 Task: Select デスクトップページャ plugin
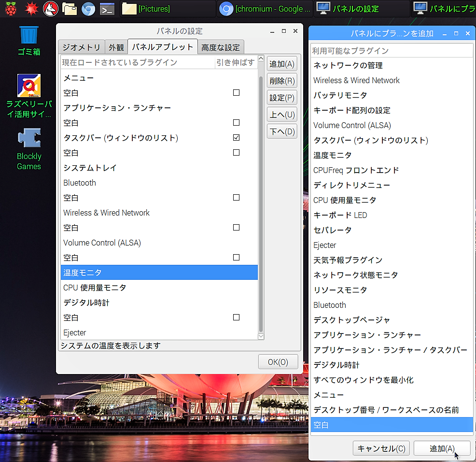pos(392,320)
